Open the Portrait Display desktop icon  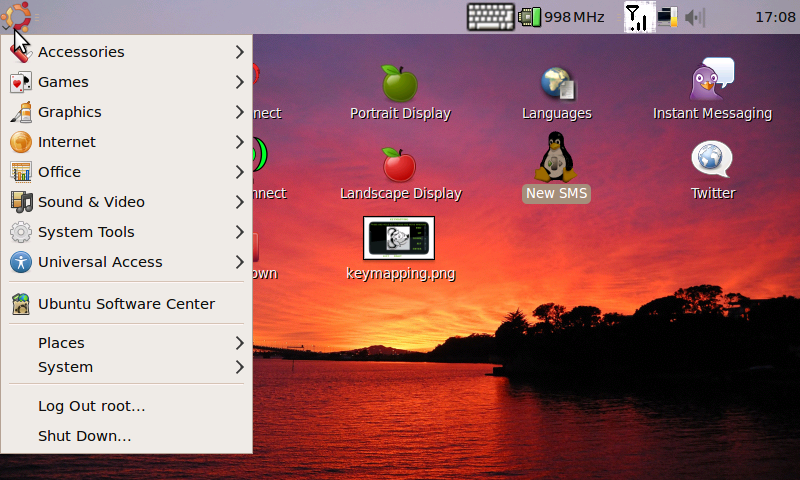(400, 83)
